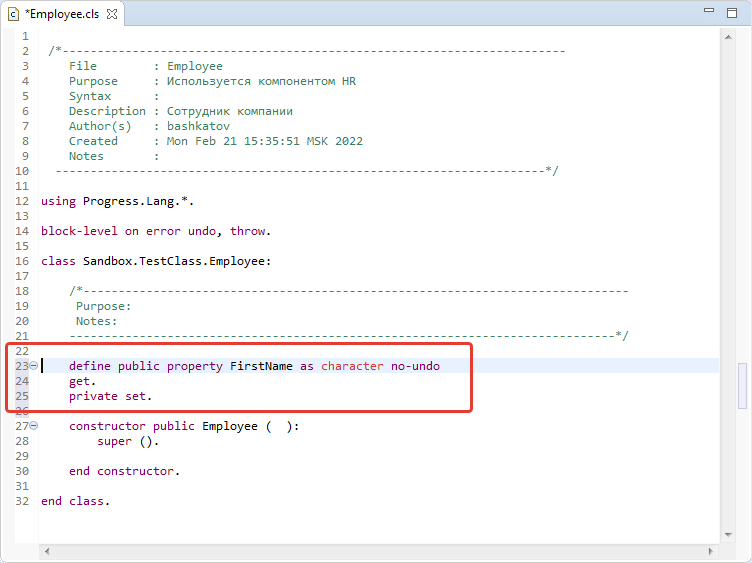Place cursor on the 'character' keyword

click(x=352, y=366)
